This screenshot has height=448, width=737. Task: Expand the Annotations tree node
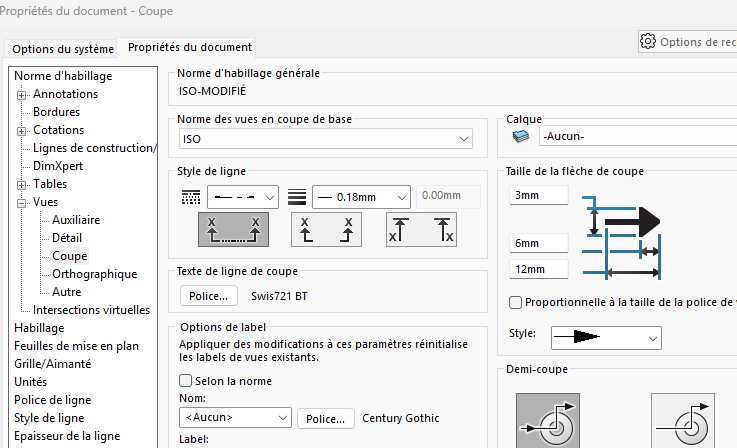(x=21, y=94)
